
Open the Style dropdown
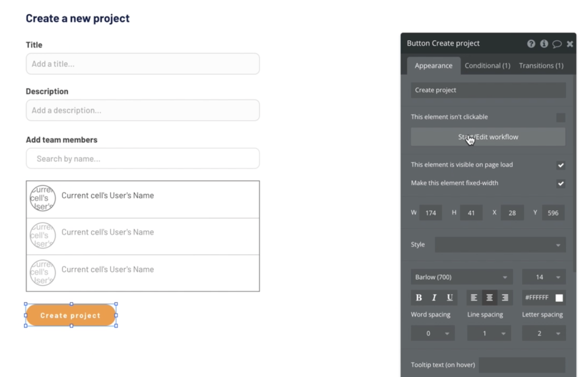[500, 245]
